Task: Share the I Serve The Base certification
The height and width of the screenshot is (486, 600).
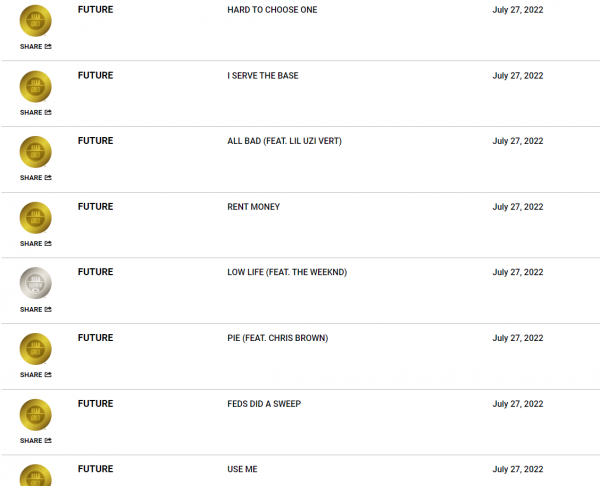Action: point(36,113)
